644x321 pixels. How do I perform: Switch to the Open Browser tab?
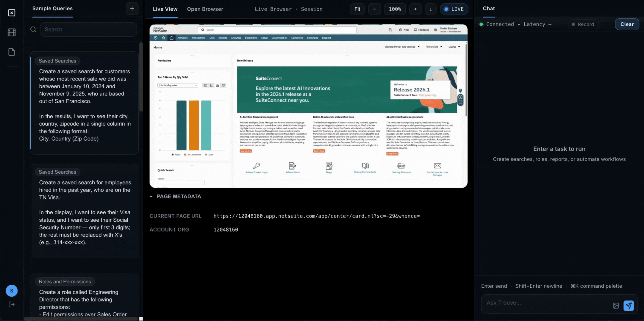205,9
